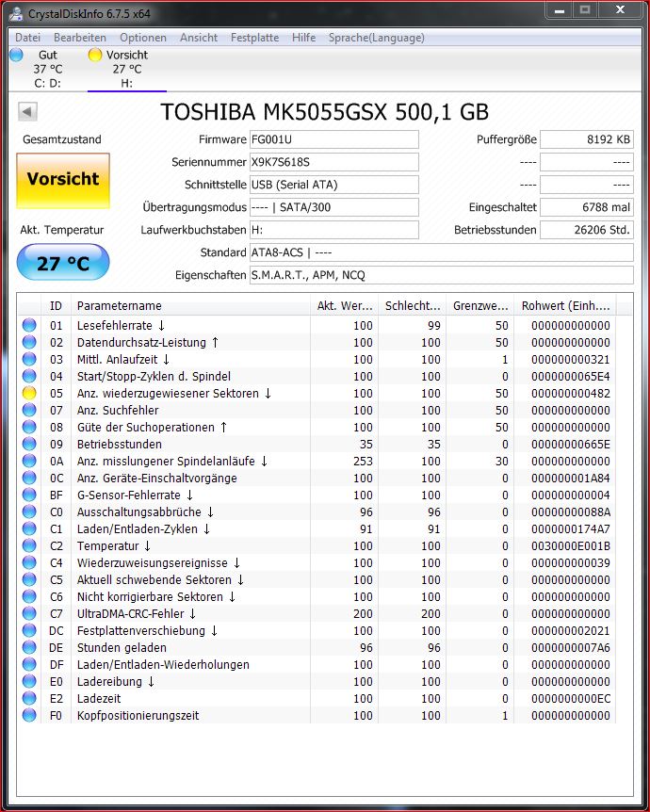Click the status icon for row DF Laden/Entladen-Wiederholungen
The height and width of the screenshot is (812, 650).
(x=29, y=664)
